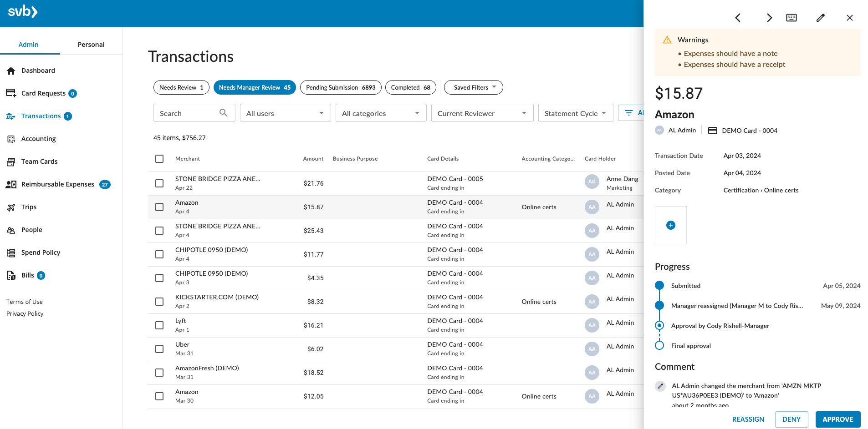Check STONE BRIDGE PIZZA $25.43 row checkbox
The height and width of the screenshot is (429, 868).
pos(159,231)
